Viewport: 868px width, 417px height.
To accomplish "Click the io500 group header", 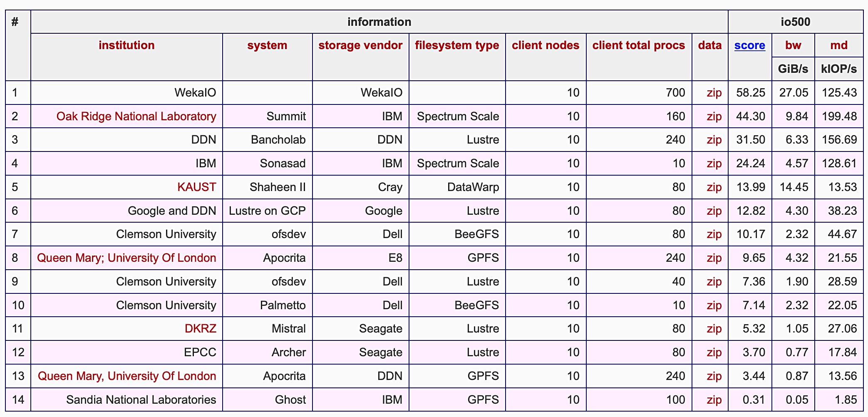I will pyautogui.click(x=796, y=22).
